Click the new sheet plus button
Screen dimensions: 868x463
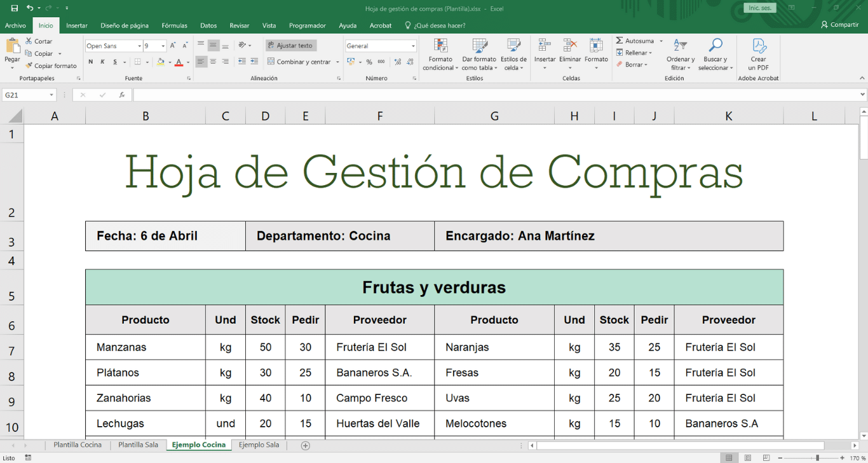tap(305, 445)
